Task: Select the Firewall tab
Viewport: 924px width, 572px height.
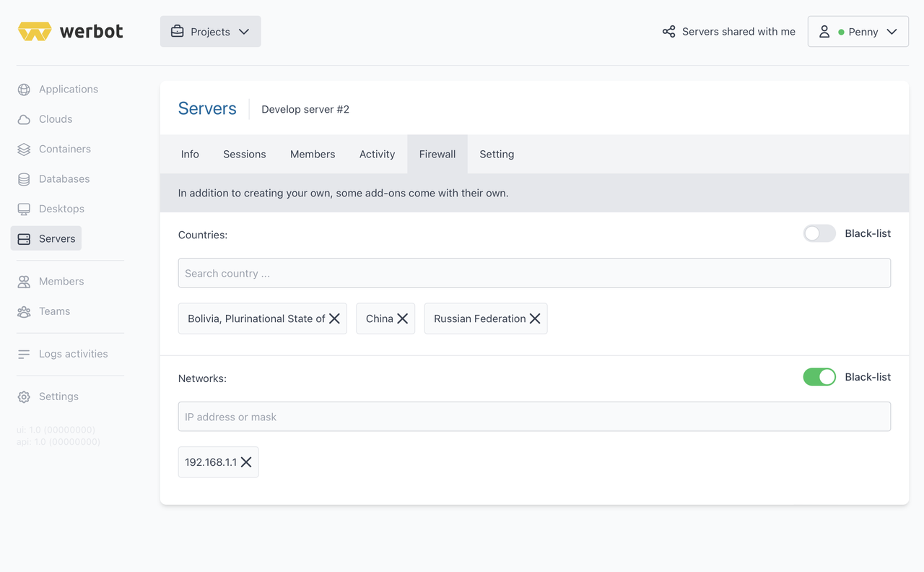Action: click(x=437, y=154)
